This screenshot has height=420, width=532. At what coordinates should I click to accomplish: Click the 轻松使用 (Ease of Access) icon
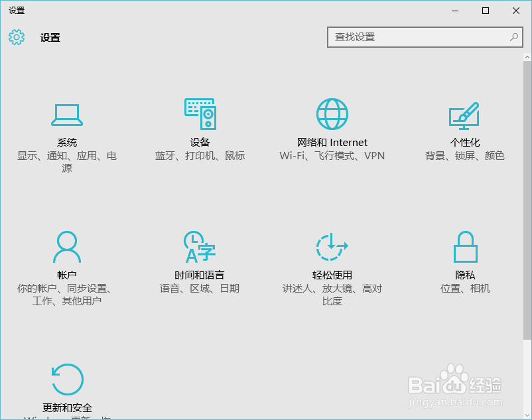(x=332, y=247)
